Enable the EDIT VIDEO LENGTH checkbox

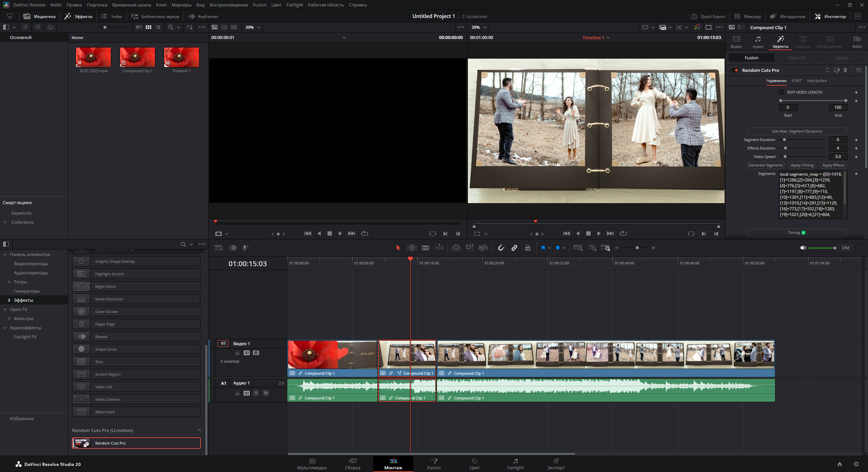tap(781, 92)
